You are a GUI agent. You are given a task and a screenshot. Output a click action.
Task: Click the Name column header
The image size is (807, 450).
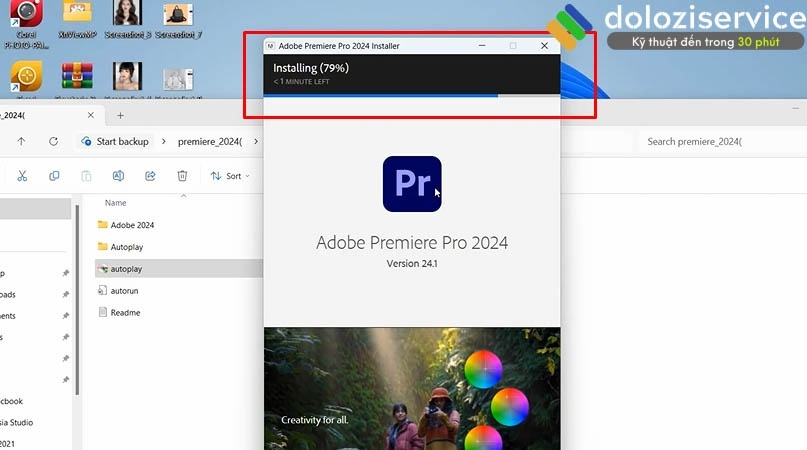click(116, 203)
